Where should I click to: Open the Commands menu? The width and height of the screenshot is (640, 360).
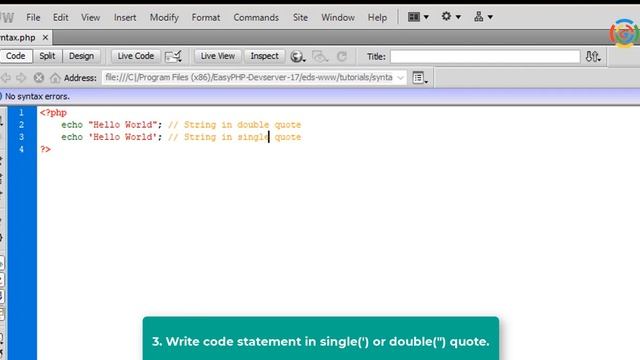click(x=256, y=18)
